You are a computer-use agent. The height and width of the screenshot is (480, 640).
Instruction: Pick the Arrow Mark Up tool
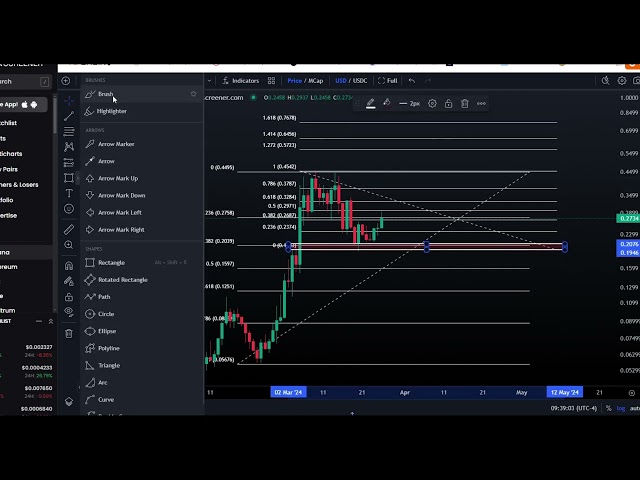point(117,178)
